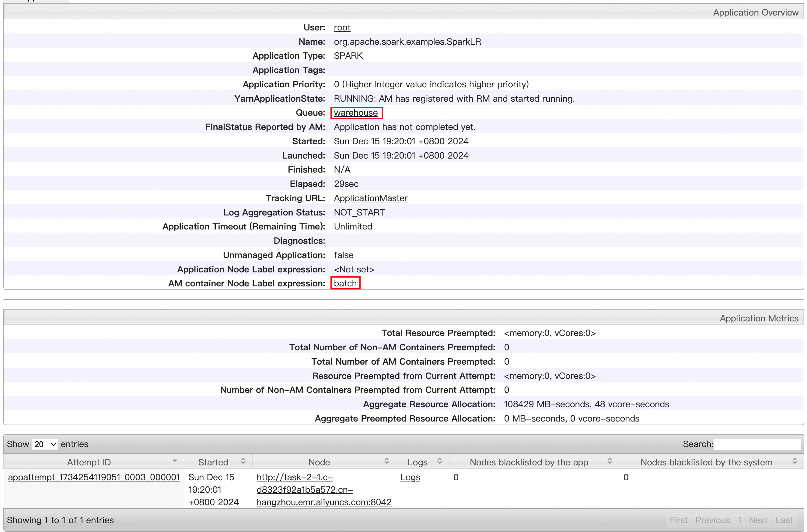Sort by the Started column arrows
Image resolution: width=807 pixels, height=532 pixels.
click(x=243, y=461)
